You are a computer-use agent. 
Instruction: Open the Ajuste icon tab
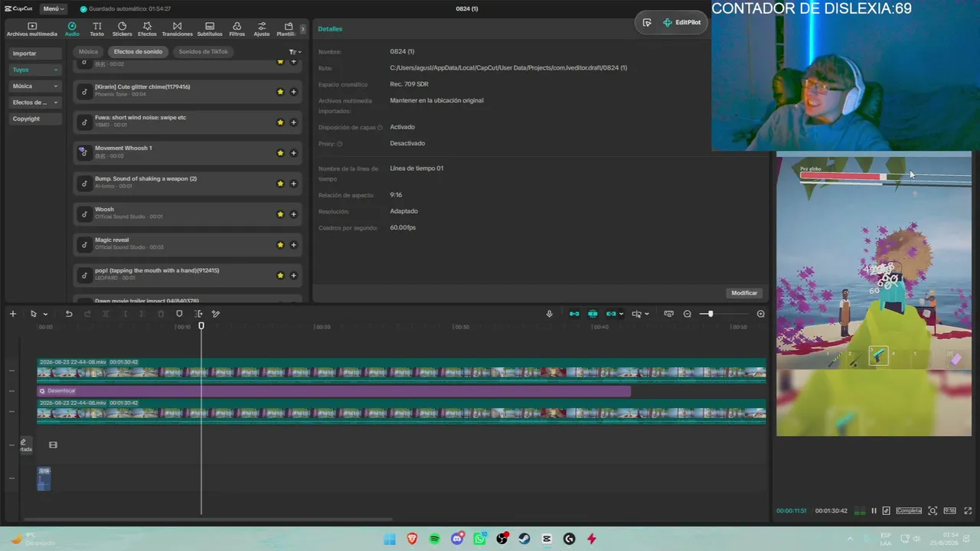(x=262, y=29)
